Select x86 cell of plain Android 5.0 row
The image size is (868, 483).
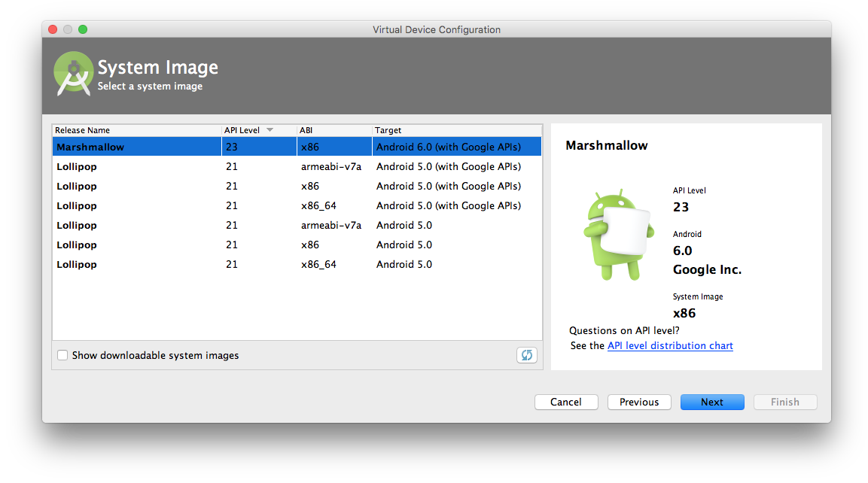tap(334, 245)
